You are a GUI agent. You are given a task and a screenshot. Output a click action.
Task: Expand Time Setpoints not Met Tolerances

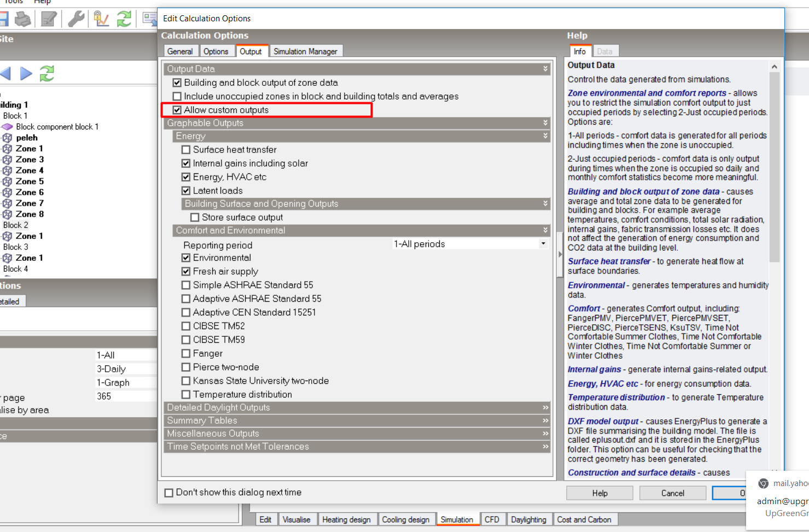(x=545, y=447)
